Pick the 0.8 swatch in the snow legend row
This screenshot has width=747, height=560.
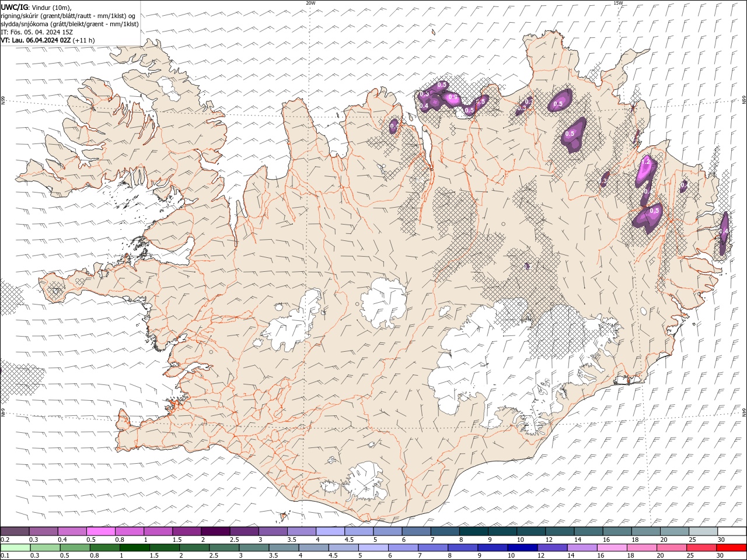129,531
